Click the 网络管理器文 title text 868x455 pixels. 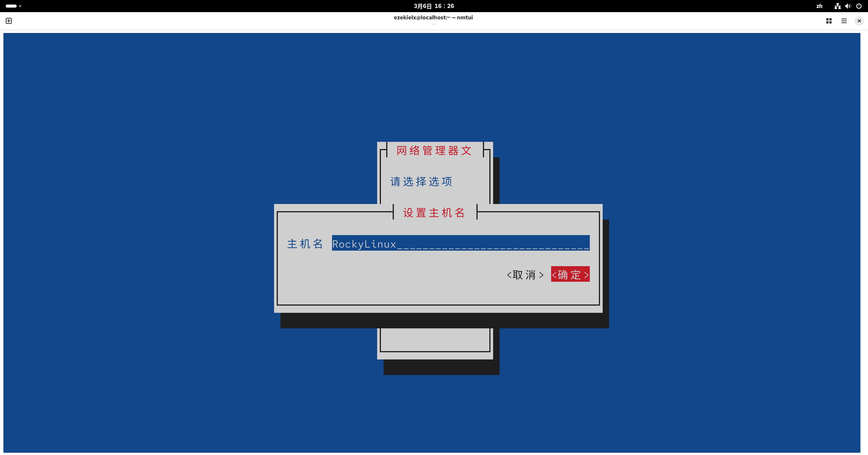434,151
